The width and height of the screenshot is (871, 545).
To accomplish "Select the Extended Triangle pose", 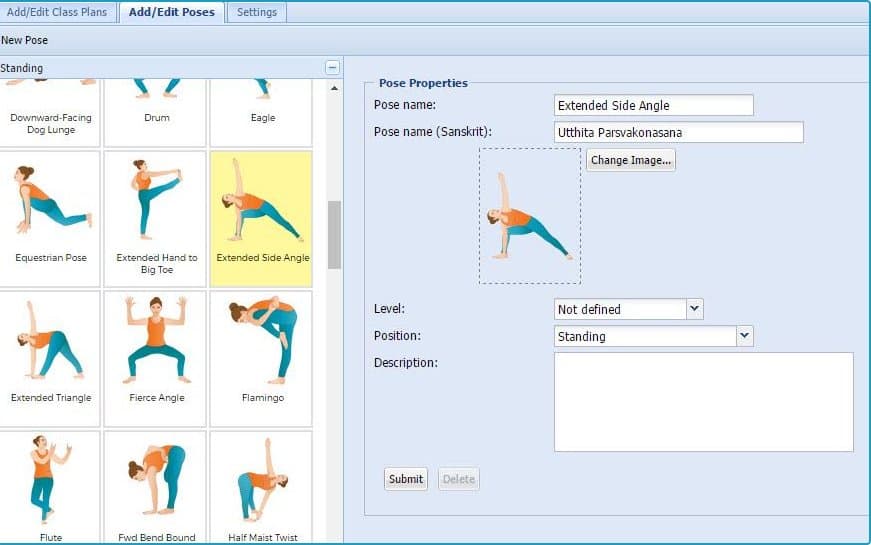I will pos(49,359).
